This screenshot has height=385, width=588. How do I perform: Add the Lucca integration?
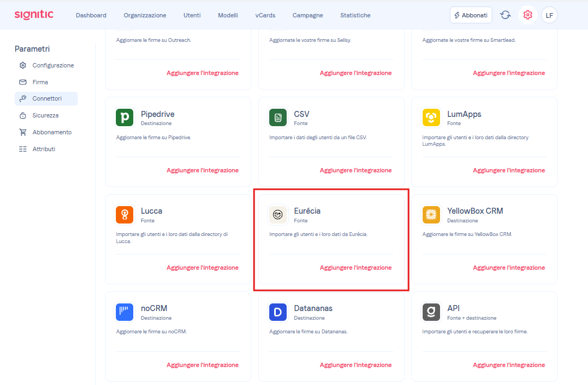pyautogui.click(x=202, y=268)
